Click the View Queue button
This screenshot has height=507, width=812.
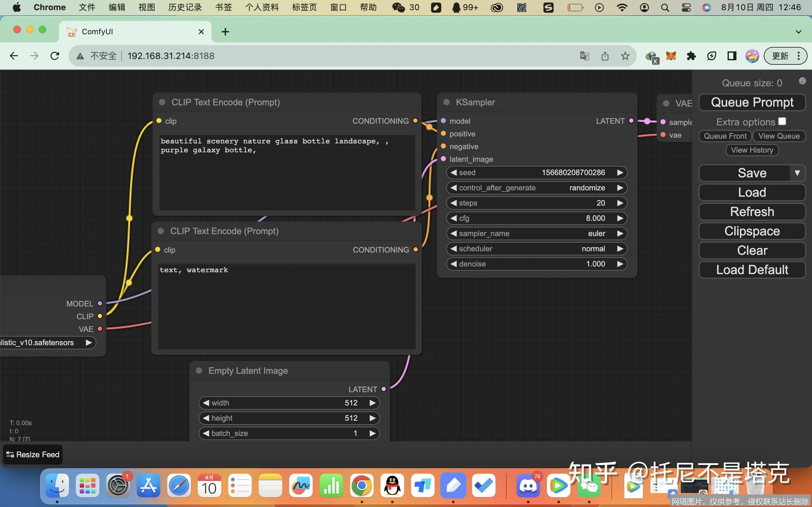pos(779,136)
